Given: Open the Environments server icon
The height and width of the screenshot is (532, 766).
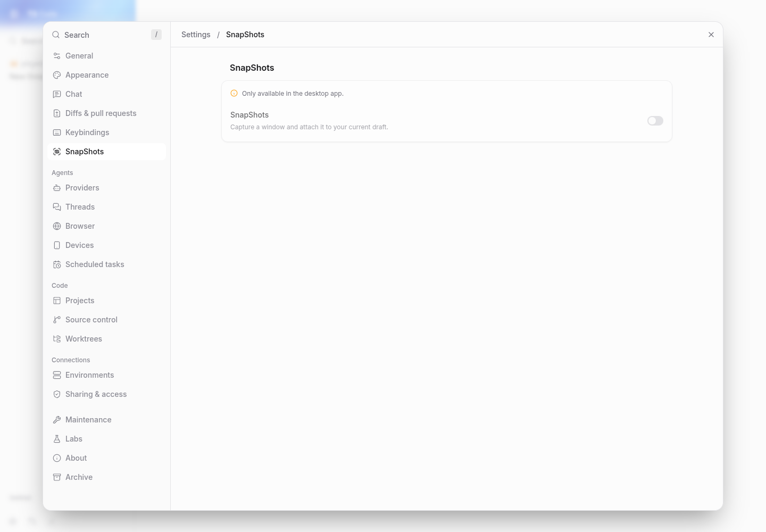Looking at the screenshot, I should click(x=57, y=375).
